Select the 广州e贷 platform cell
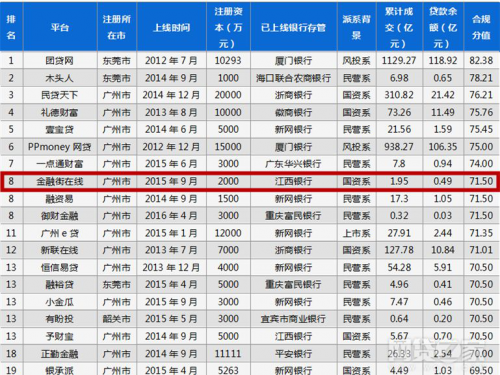The height and width of the screenshot is (375, 500). pos(60,233)
